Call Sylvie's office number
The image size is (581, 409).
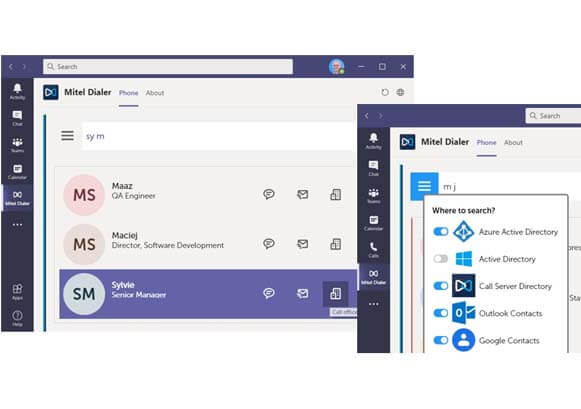(335, 294)
